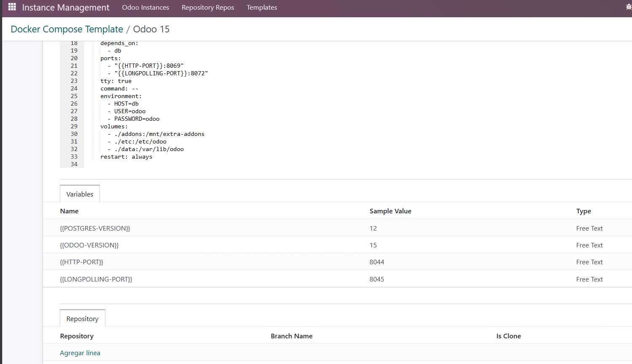This screenshot has height=364, width=632.
Task: Click Instance Management app title
Action: 66,8
